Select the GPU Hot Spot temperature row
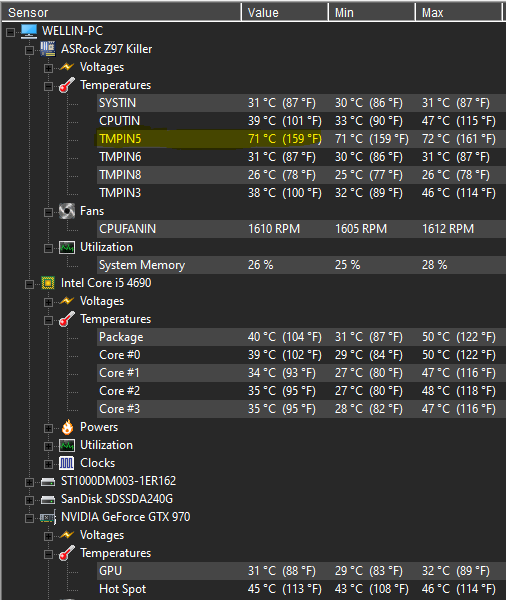 [301, 589]
